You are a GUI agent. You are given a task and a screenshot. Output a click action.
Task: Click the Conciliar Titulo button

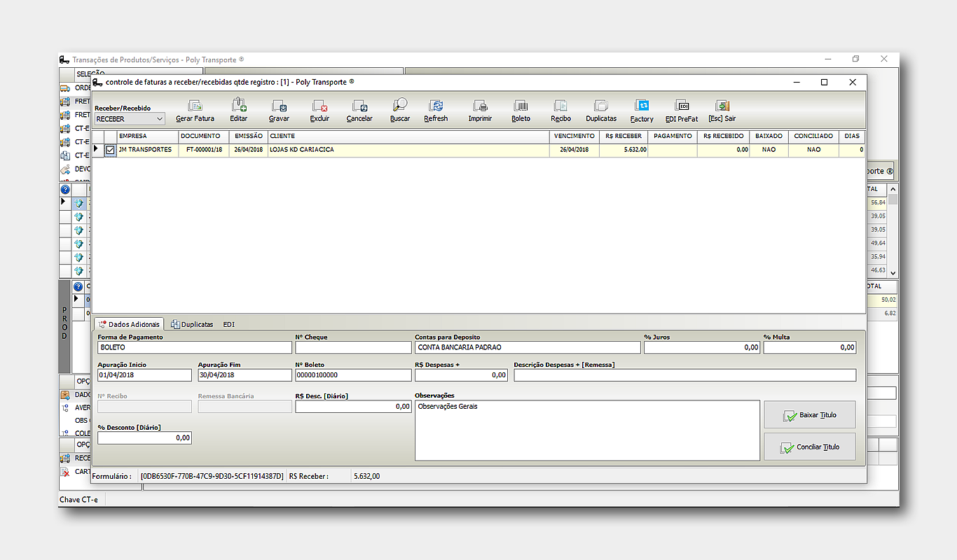click(810, 447)
